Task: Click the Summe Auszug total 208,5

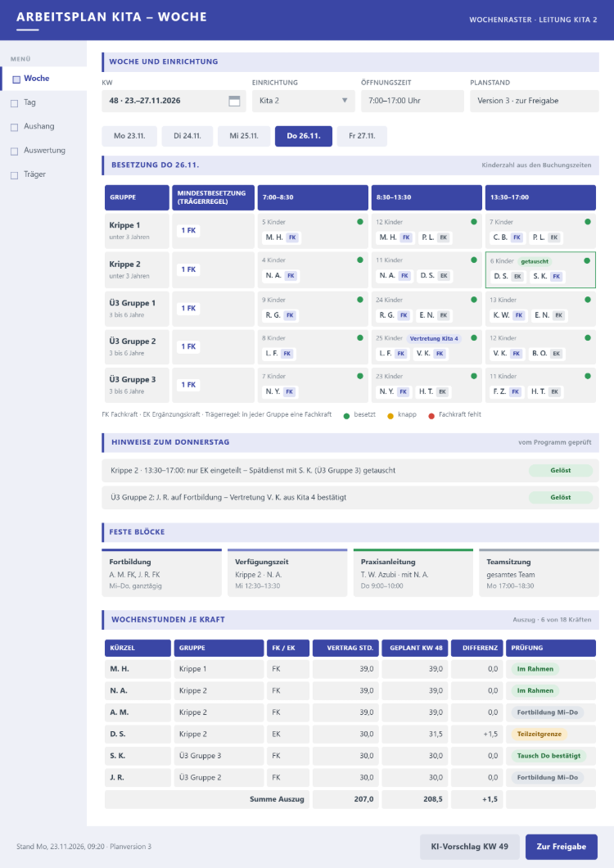Action: coord(415,798)
